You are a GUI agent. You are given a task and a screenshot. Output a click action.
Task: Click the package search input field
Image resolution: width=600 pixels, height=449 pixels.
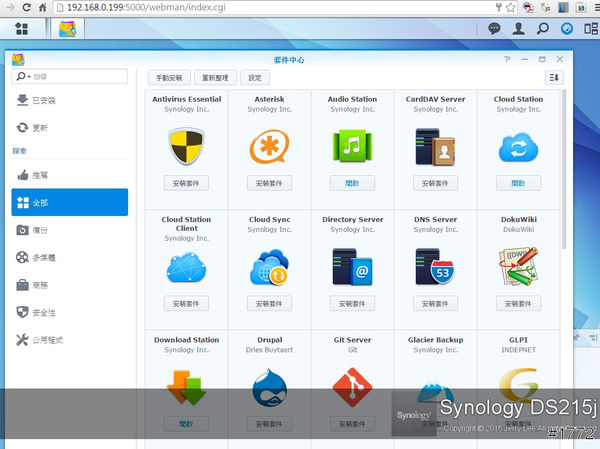coord(70,77)
